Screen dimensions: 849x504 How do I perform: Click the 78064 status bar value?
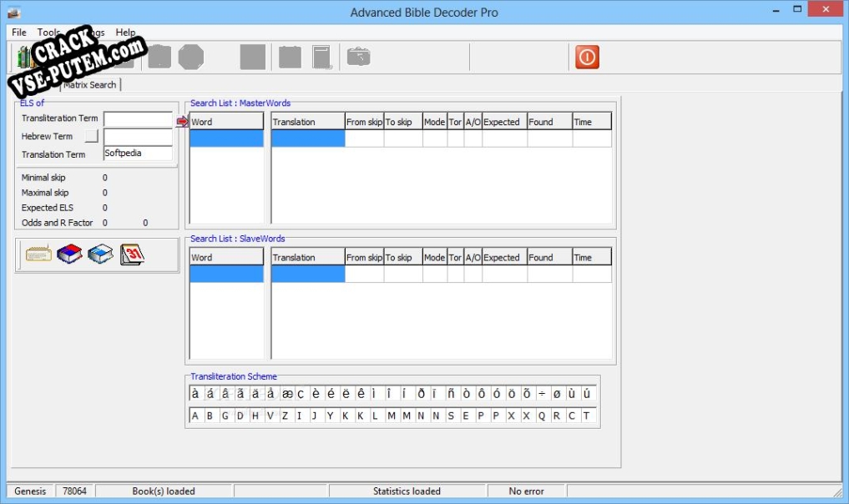[75, 491]
